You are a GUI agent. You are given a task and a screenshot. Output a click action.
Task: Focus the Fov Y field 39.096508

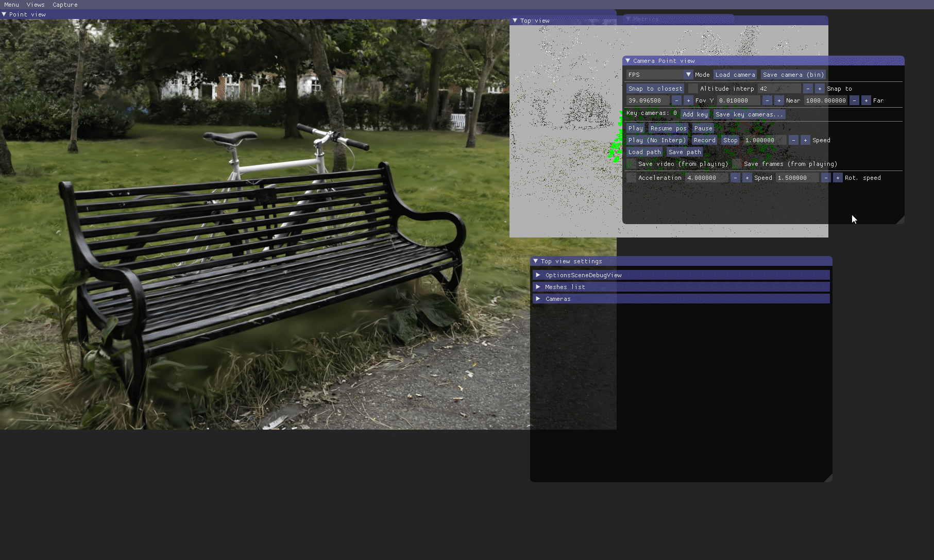coord(648,100)
